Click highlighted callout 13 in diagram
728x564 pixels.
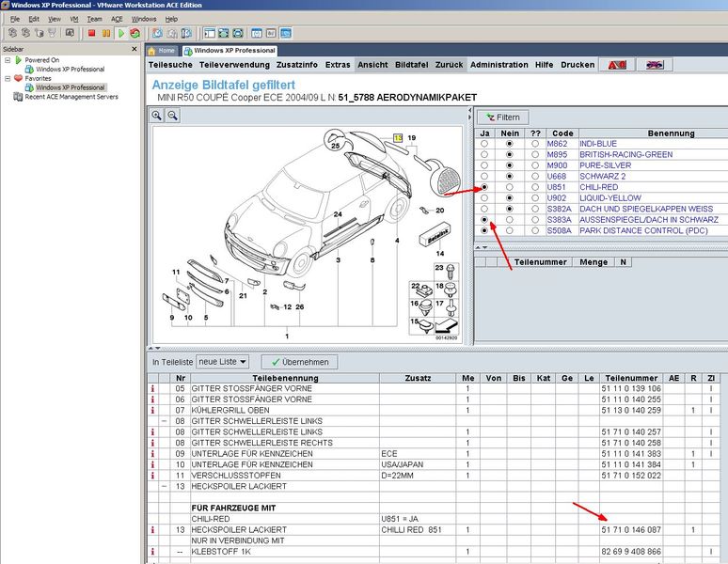[x=398, y=138]
